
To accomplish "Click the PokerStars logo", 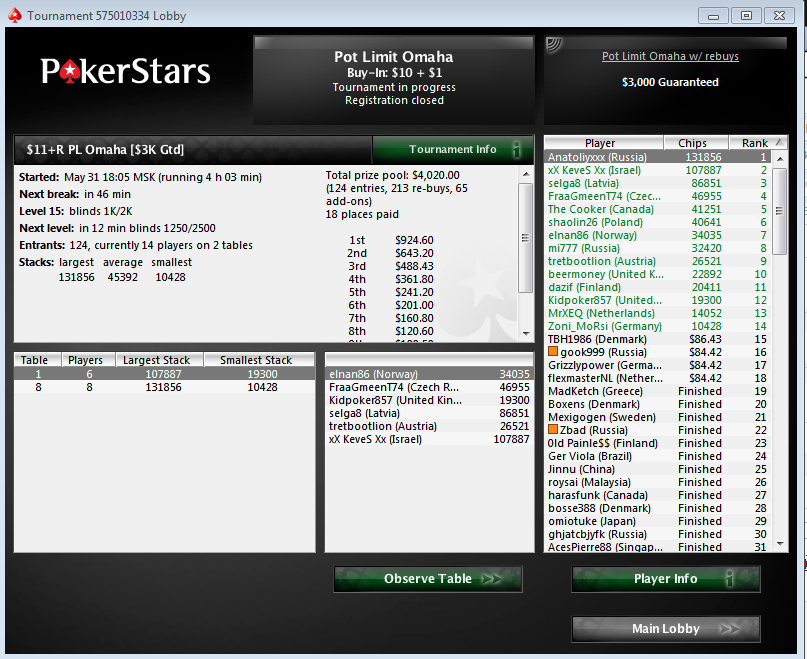I will coord(126,71).
